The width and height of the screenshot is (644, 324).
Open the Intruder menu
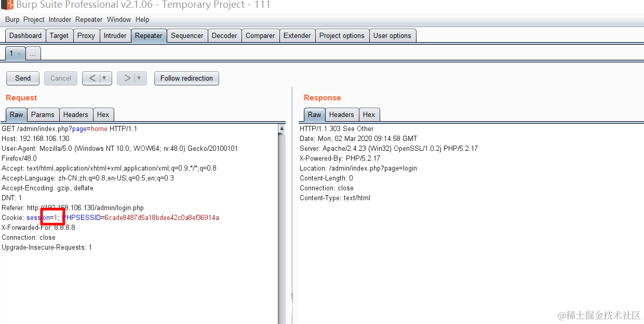[60, 19]
